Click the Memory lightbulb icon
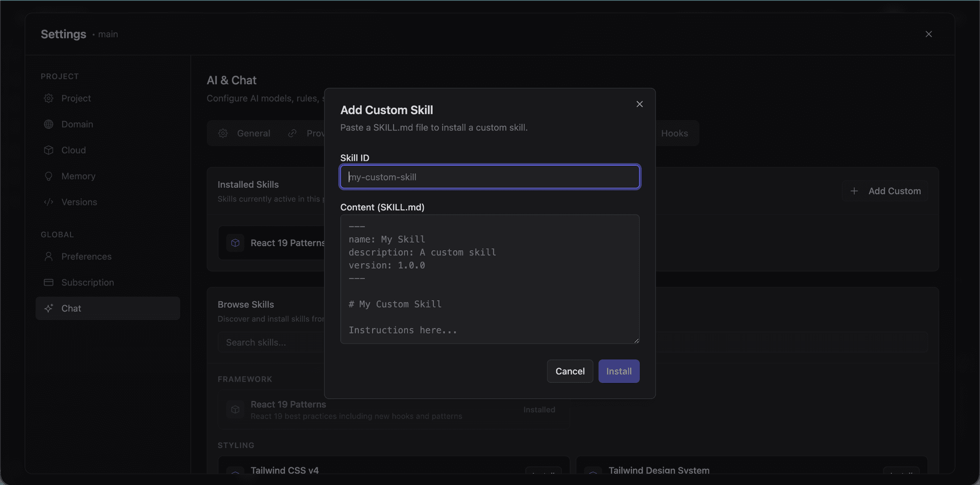 (x=49, y=176)
